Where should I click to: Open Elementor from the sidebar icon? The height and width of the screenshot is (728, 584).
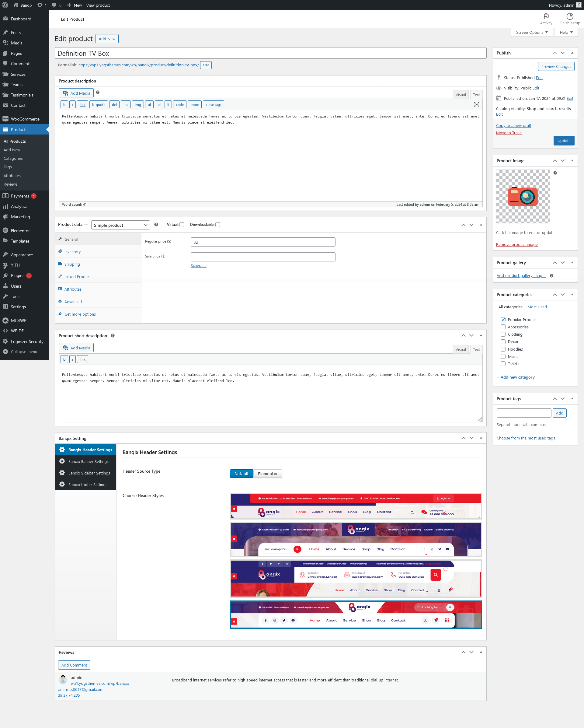pos(5,231)
